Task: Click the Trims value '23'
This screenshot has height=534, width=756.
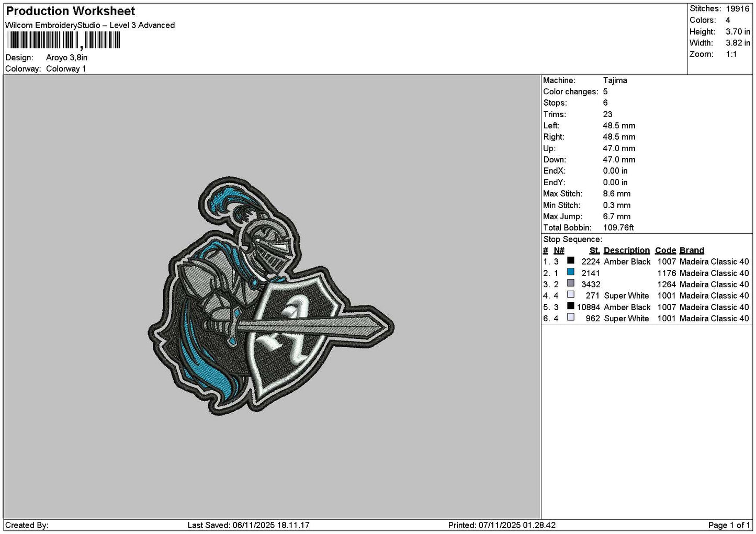Action: [x=607, y=115]
